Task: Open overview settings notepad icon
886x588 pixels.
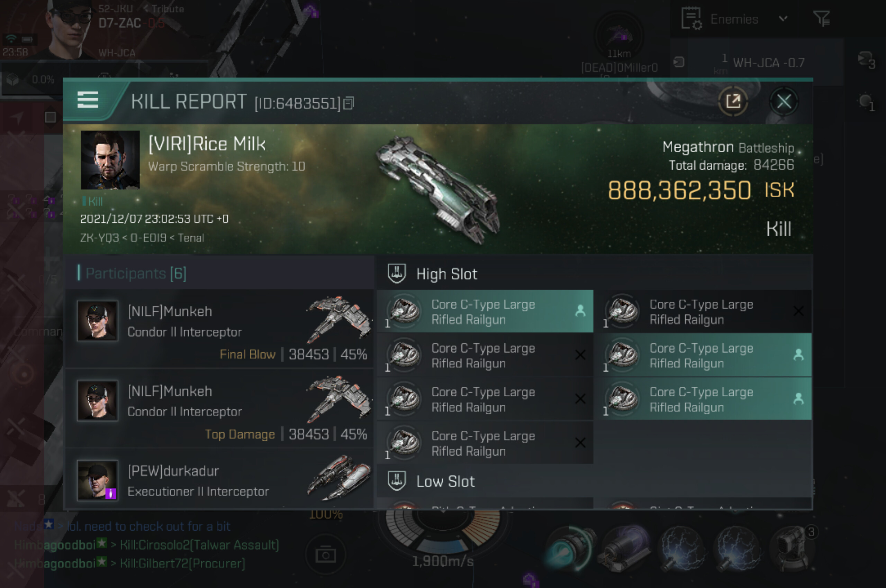Action: point(691,18)
